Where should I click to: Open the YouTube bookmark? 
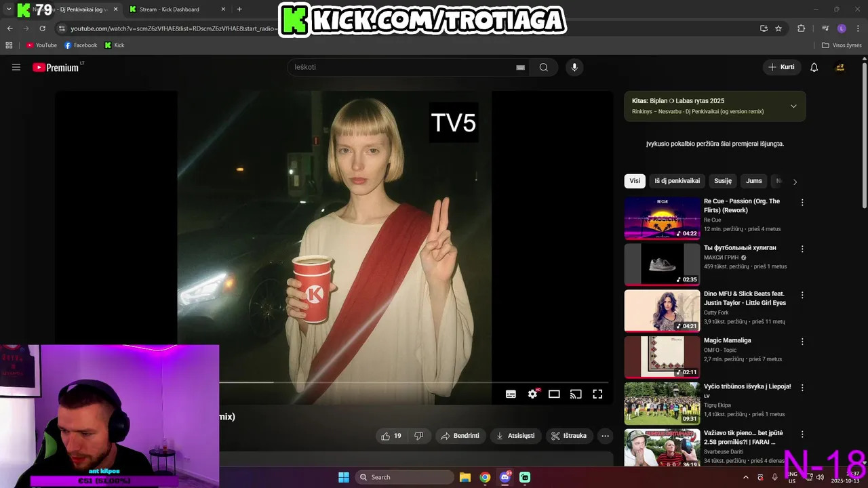[41, 45]
